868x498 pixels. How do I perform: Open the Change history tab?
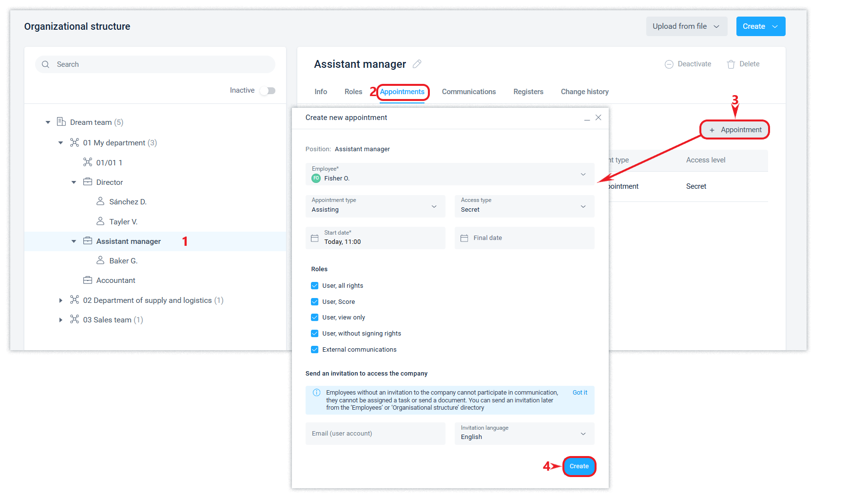point(584,92)
